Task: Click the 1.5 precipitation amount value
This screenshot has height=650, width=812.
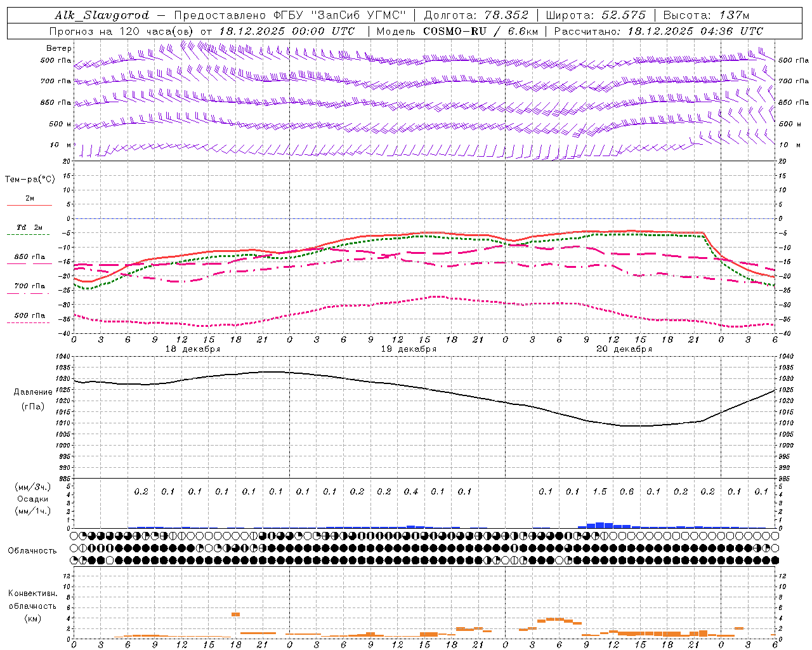Action: pos(599,491)
